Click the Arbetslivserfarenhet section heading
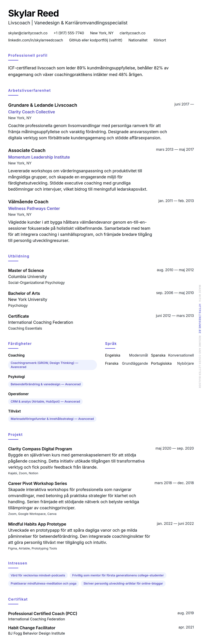 click(x=29, y=90)
